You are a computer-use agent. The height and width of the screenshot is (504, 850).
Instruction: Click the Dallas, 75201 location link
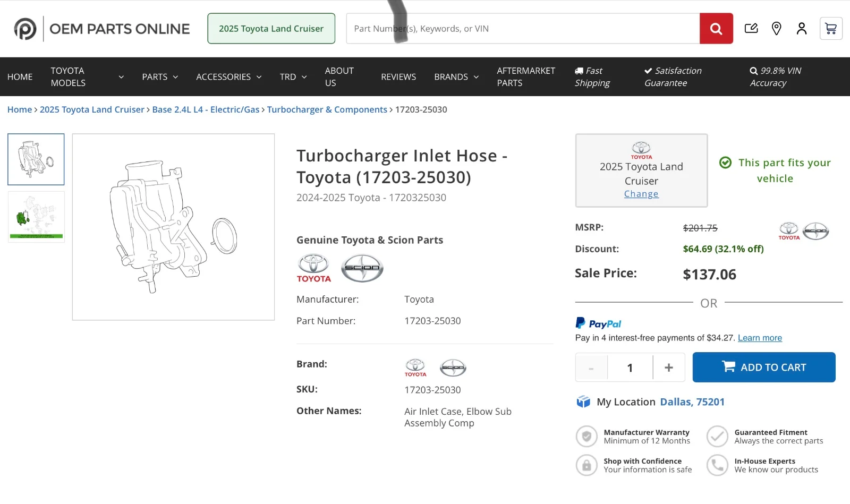692,402
